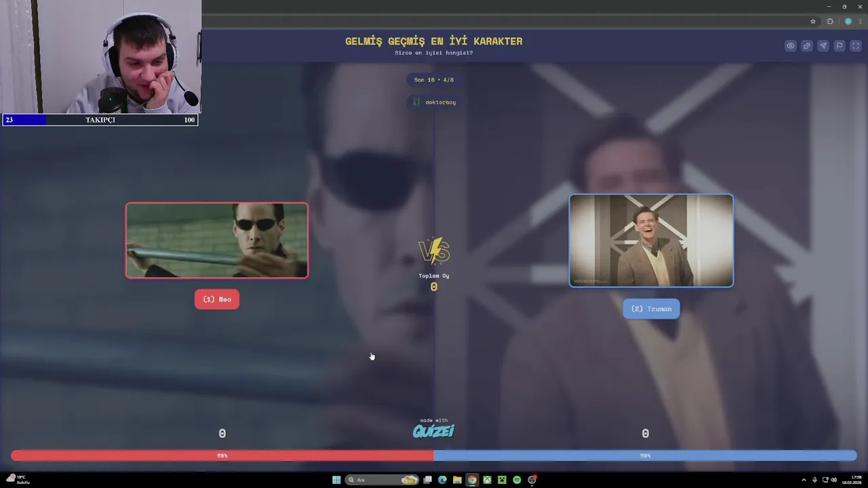Open the Chrome profile avatar
Image resolution: width=868 pixels, height=488 pixels.
(848, 21)
